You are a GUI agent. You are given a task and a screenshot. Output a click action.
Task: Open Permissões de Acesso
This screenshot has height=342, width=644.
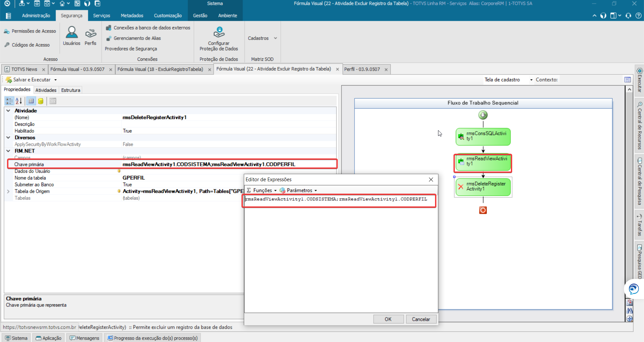click(x=30, y=31)
